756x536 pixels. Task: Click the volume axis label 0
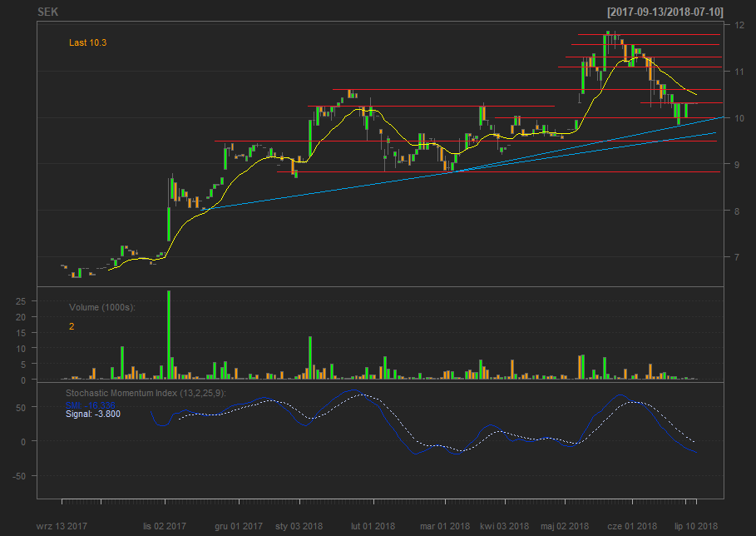pyautogui.click(x=23, y=380)
